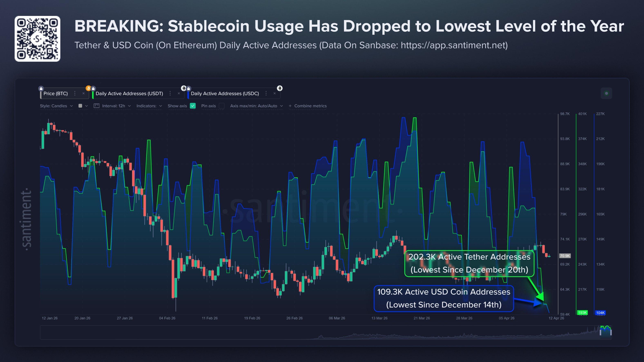Click the lock icon on the Price (BTC) metric
Viewport: 644px width, 362px height.
tap(41, 88)
